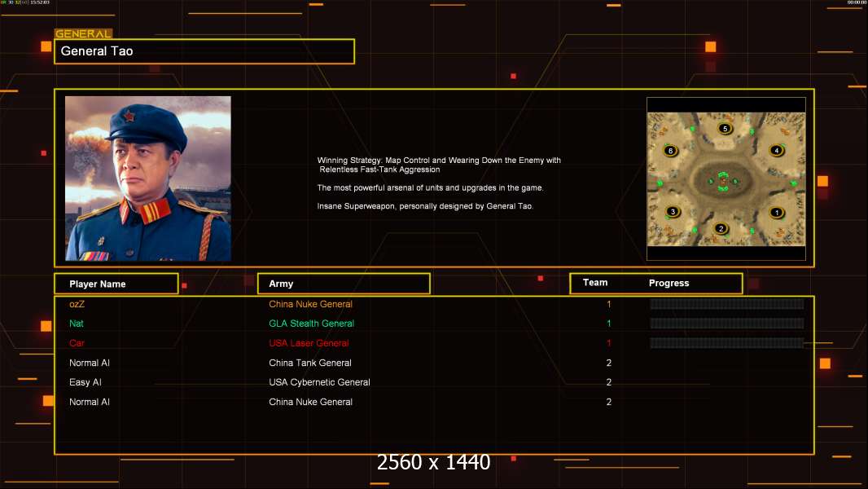Select start position 2 on minimap
This screenshot has height=489, width=868.
(721, 228)
